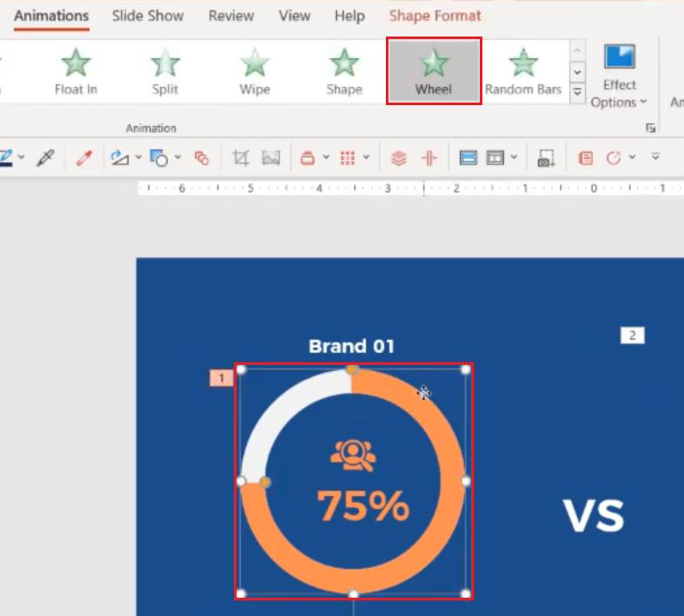Screen dimensions: 684x616
Task: Click the table layout icon
Action: [495, 158]
